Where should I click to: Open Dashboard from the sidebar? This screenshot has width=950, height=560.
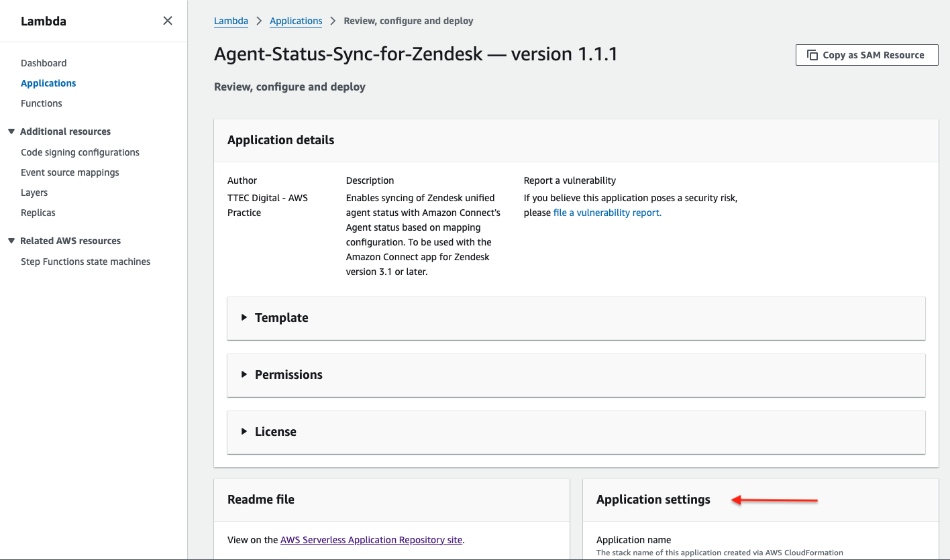coord(44,62)
